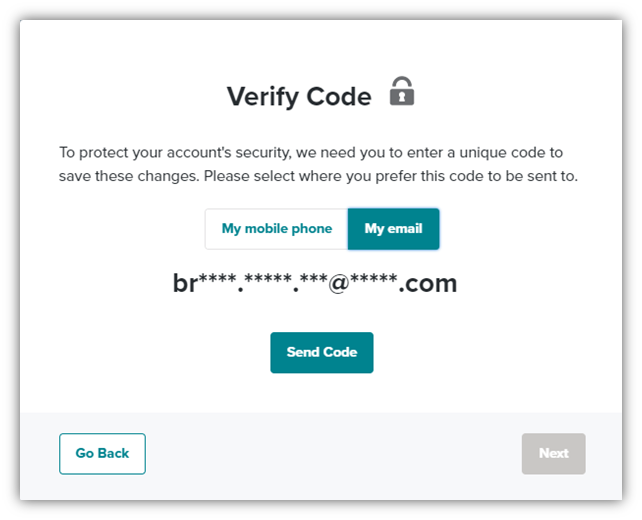Go Back to the previous step
The width and height of the screenshot is (642, 520).
pyautogui.click(x=102, y=454)
